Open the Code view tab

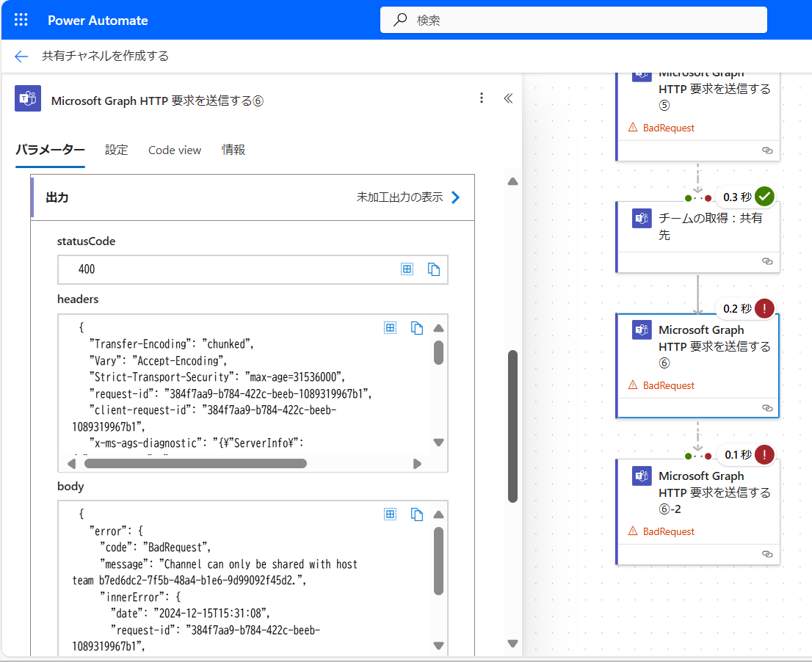pyautogui.click(x=175, y=150)
